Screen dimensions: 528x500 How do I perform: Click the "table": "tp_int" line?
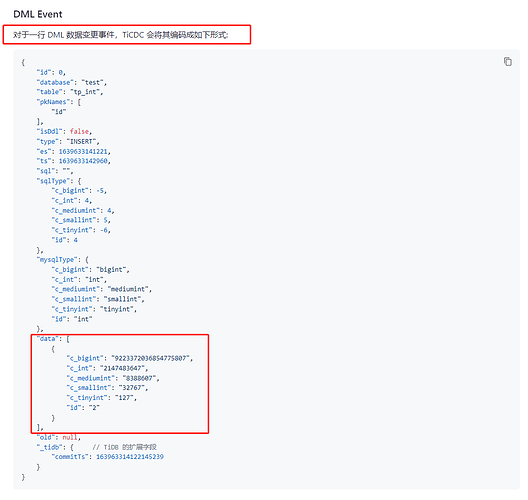tap(70, 92)
